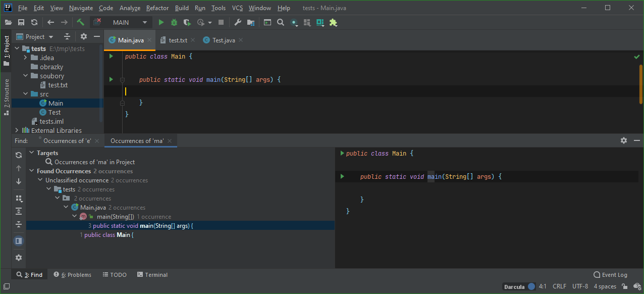Collapse all results in the Find panel

(x=19, y=224)
